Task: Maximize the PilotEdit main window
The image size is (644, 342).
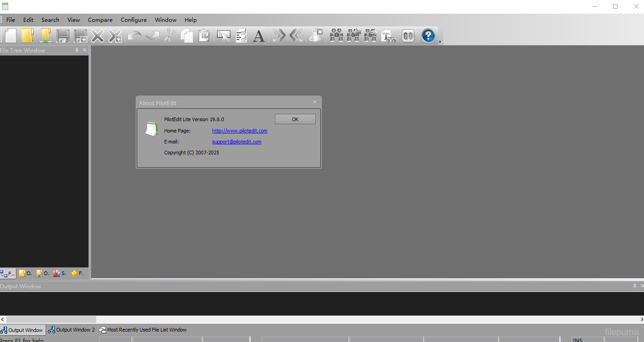Action: (x=615, y=6)
